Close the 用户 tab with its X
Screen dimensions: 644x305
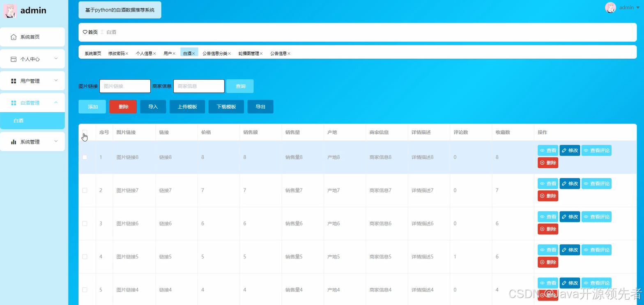coord(174,53)
